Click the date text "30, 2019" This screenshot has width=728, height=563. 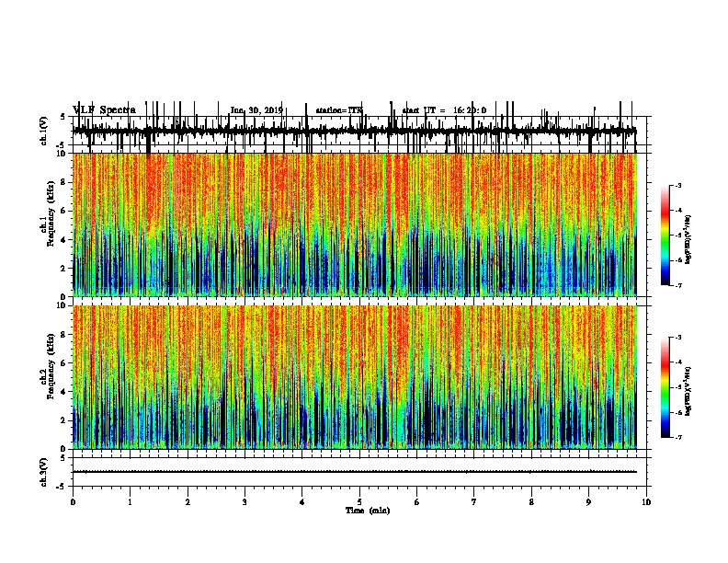click(266, 110)
